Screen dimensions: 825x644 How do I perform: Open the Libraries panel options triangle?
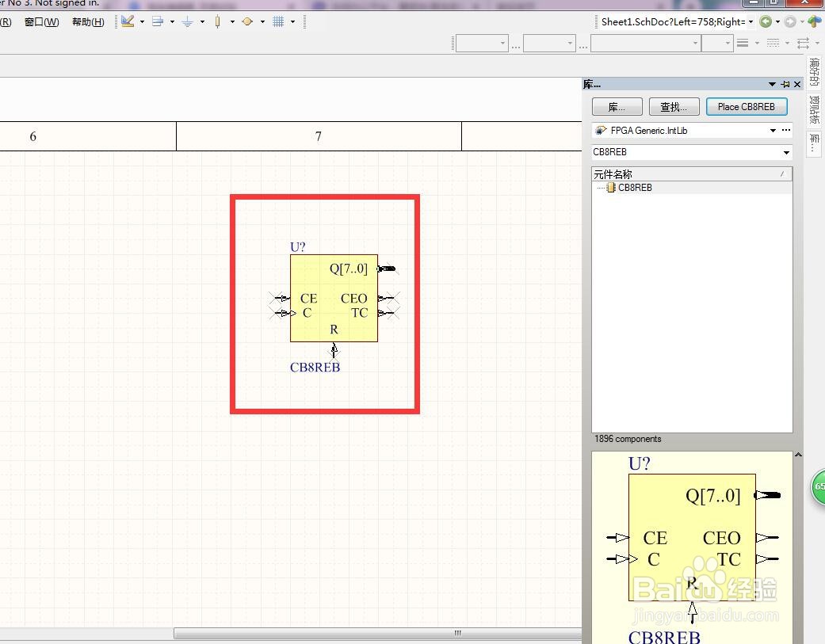[772, 84]
